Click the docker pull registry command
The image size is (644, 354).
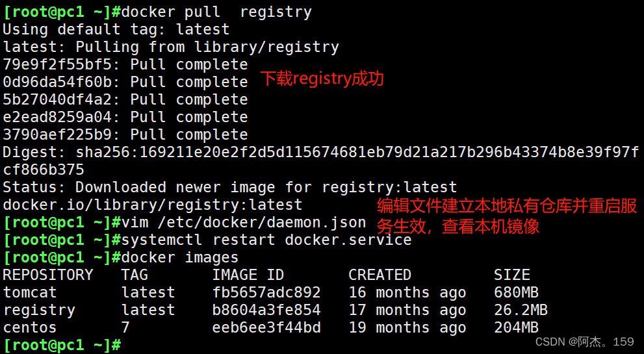tap(216, 12)
